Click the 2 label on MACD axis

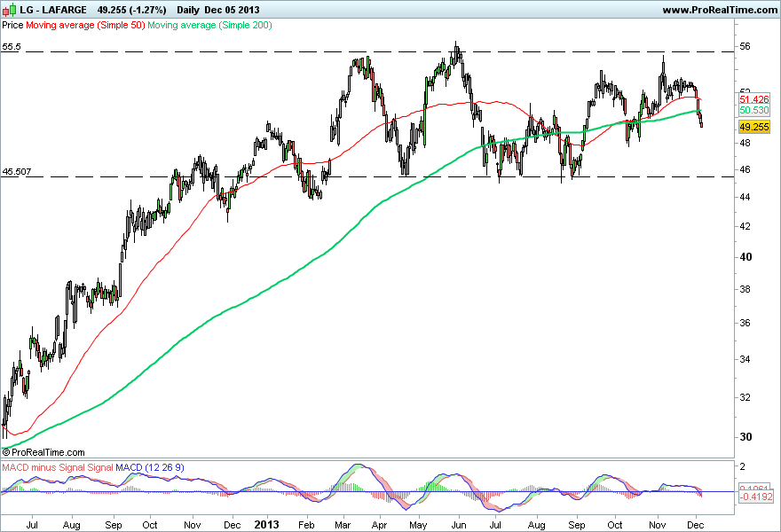[x=743, y=466]
